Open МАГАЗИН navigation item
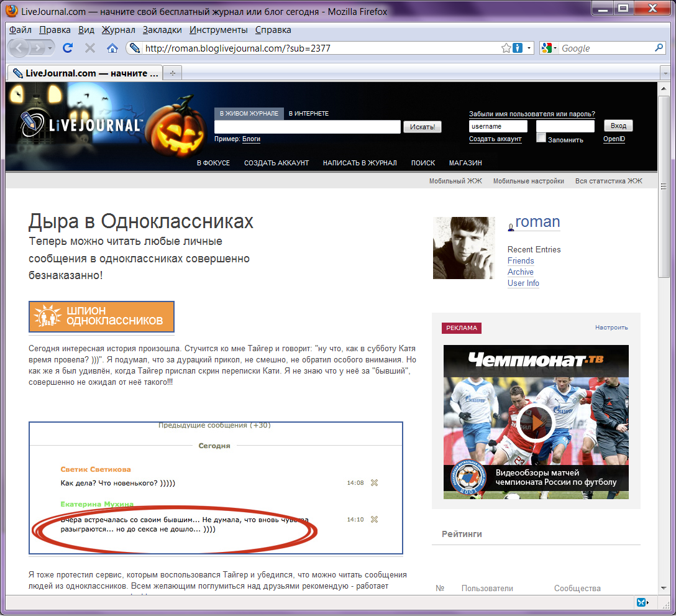Viewport: 676px width, 616px height. coord(465,163)
